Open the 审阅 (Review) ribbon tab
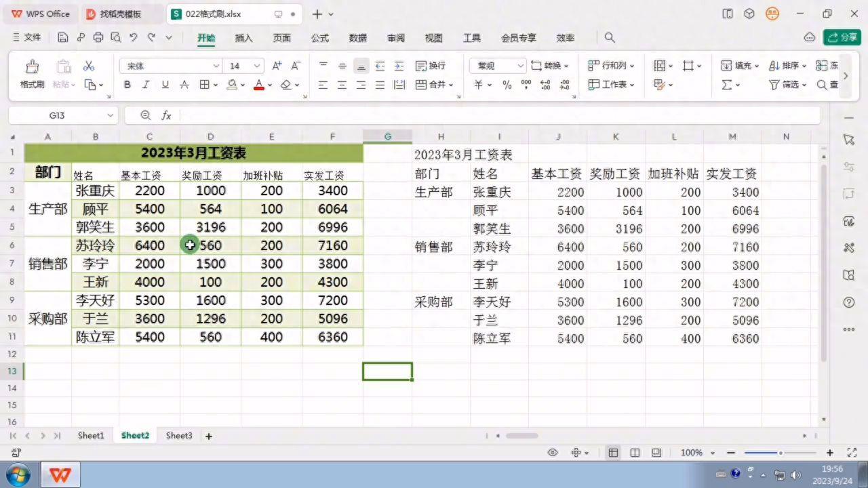 coord(396,38)
